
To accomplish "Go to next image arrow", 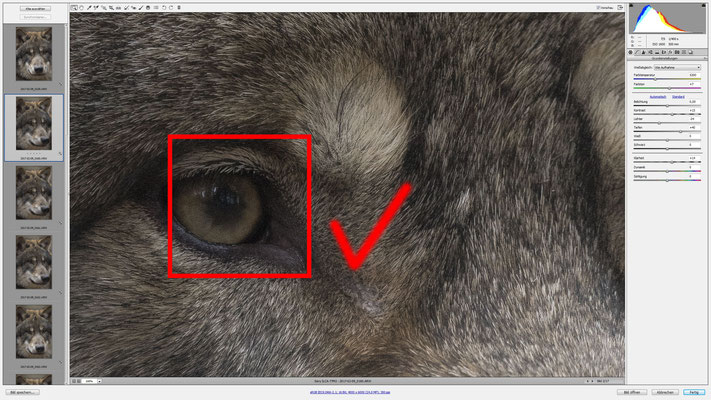I will pyautogui.click(x=592, y=381).
